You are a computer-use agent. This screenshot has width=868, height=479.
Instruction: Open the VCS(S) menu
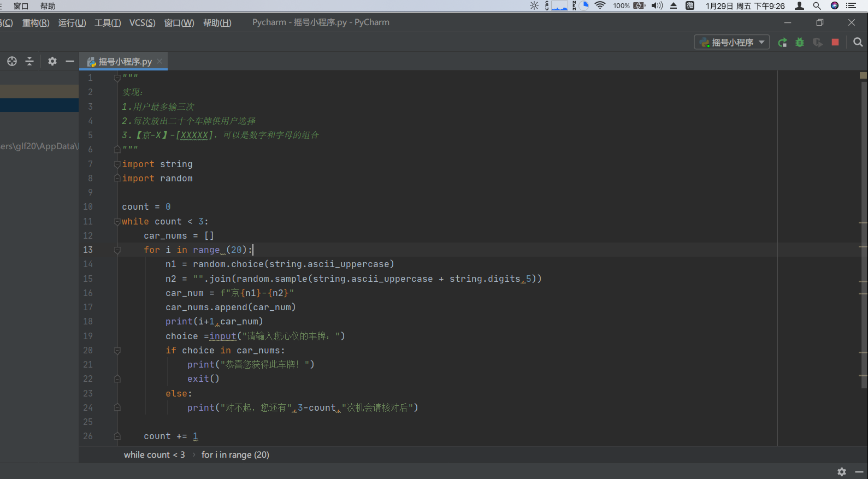(142, 22)
